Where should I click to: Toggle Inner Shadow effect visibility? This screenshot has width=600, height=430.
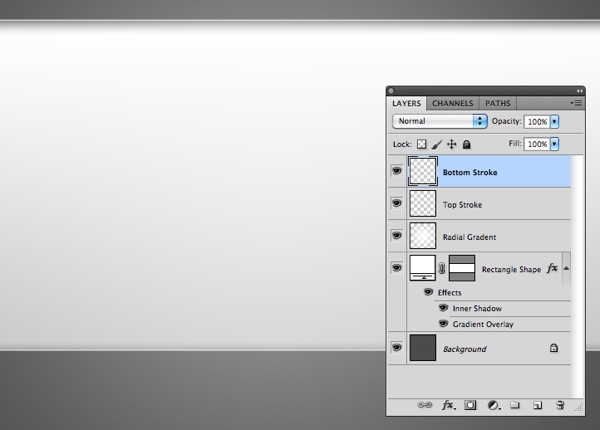pos(443,308)
